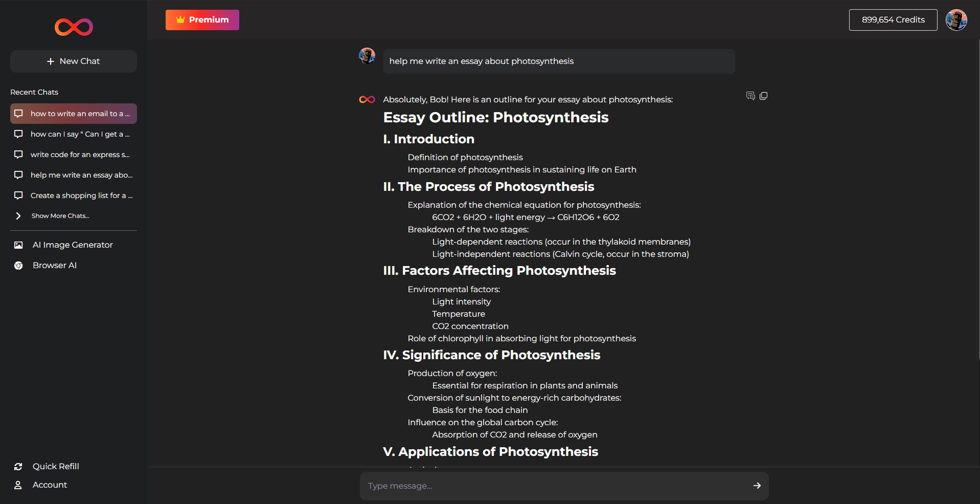Copy the AI response to clipboard

point(763,96)
